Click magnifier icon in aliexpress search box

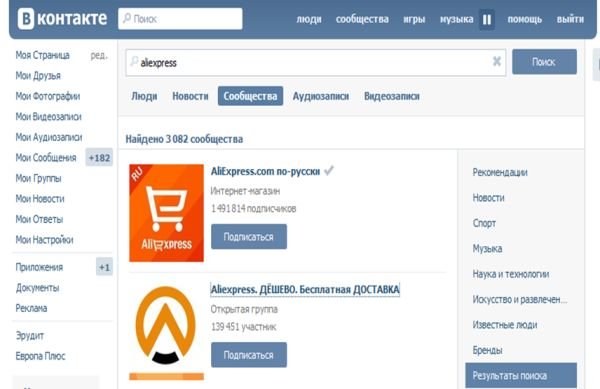point(134,61)
